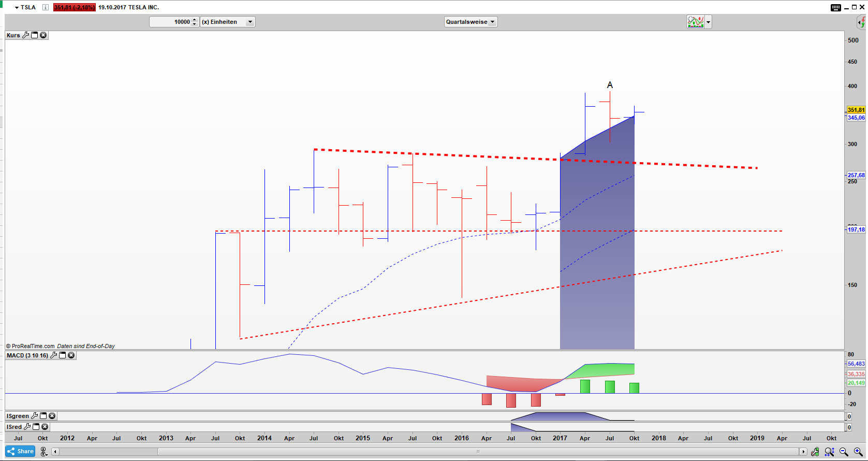Open Kurs panel settings wrench
The image size is (868, 461).
pyautogui.click(x=25, y=35)
